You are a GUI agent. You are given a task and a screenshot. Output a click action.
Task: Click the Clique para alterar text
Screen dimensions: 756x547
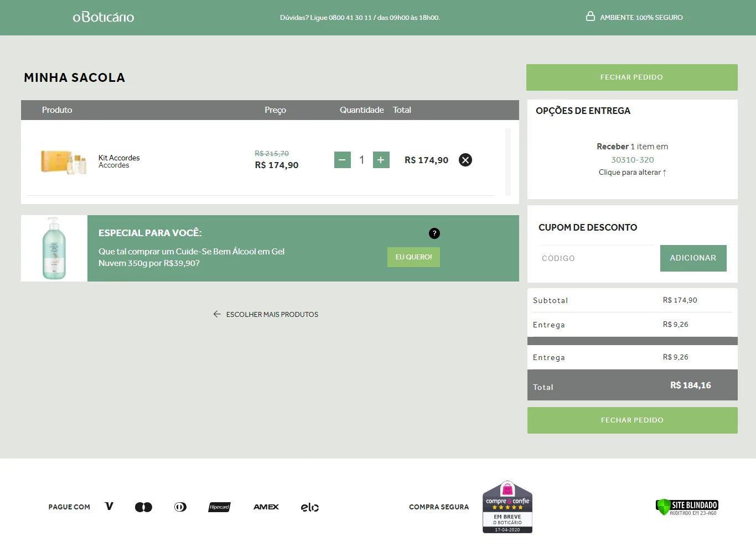pos(633,173)
